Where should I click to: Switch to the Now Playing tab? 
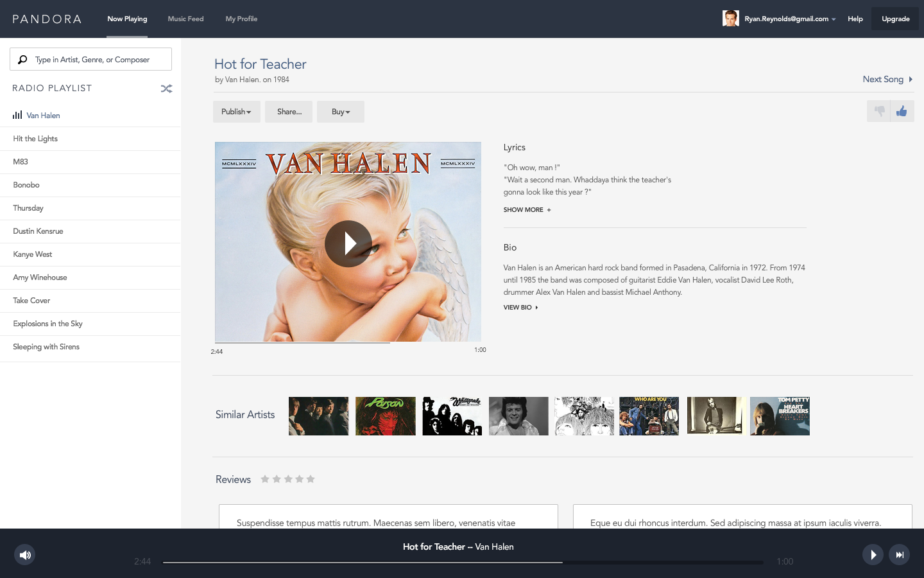[x=127, y=19]
